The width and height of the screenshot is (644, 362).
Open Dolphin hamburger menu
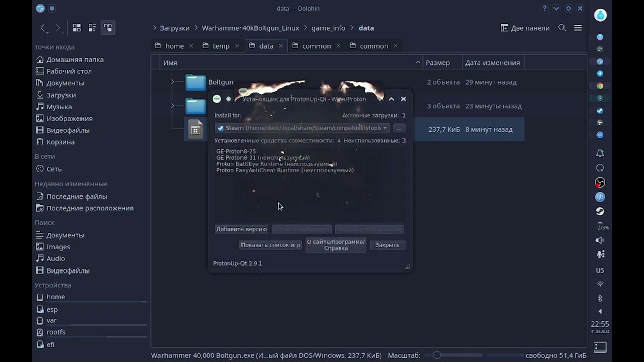point(578,28)
